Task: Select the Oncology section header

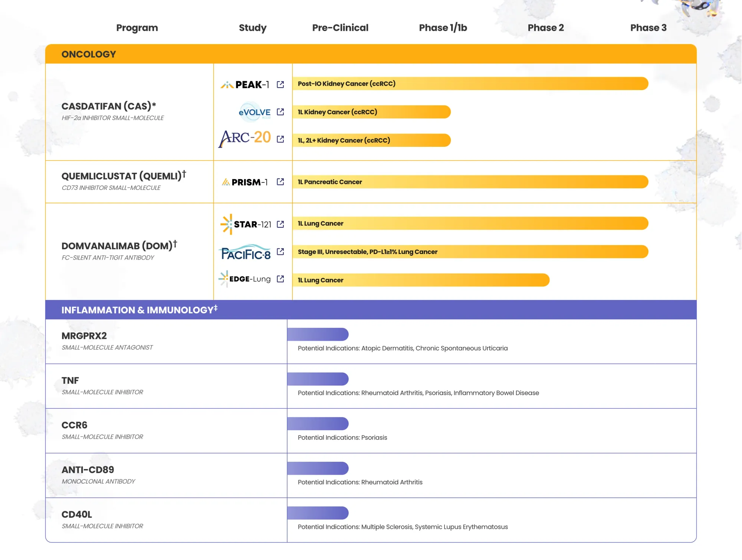Action: pos(89,55)
